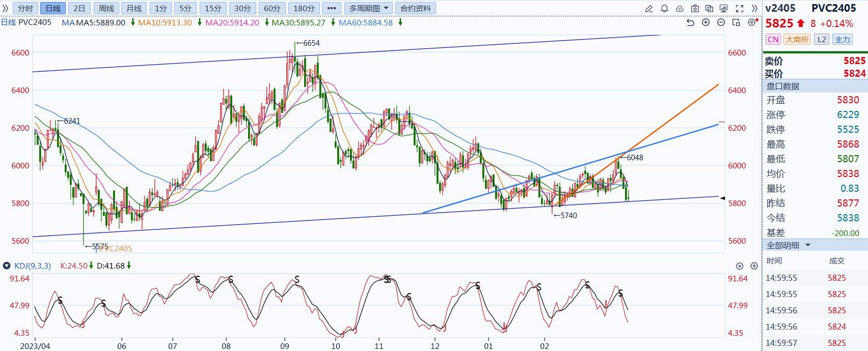Toggle the L2 data badge
Viewport: 868px width, 351px height.
pyautogui.click(x=821, y=39)
